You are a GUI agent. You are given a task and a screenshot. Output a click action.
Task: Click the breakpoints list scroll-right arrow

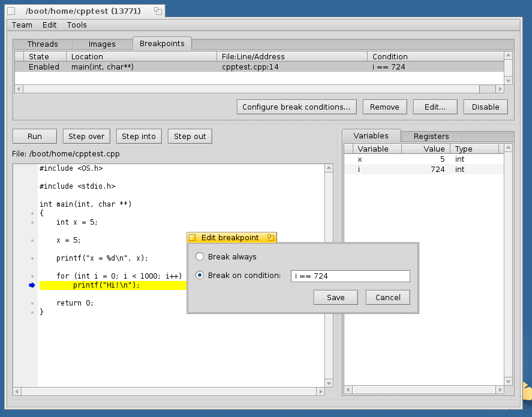pos(499,89)
